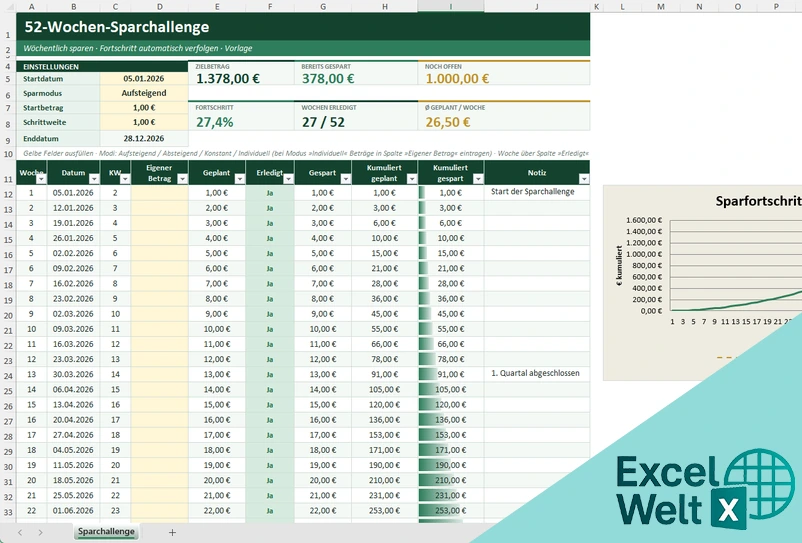The image size is (802, 543).
Task: Select row header 24
Action: pyautogui.click(x=8, y=376)
